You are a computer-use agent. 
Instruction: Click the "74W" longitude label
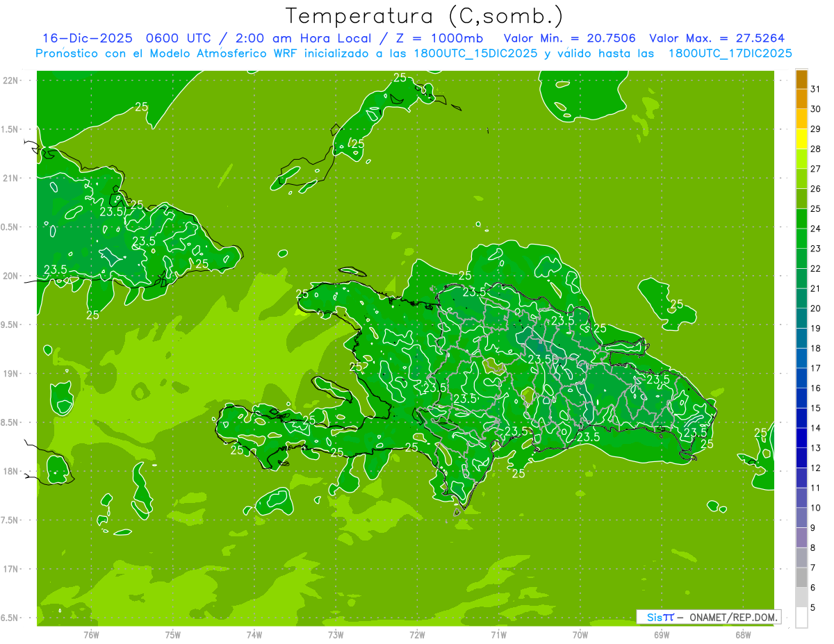pyautogui.click(x=254, y=634)
